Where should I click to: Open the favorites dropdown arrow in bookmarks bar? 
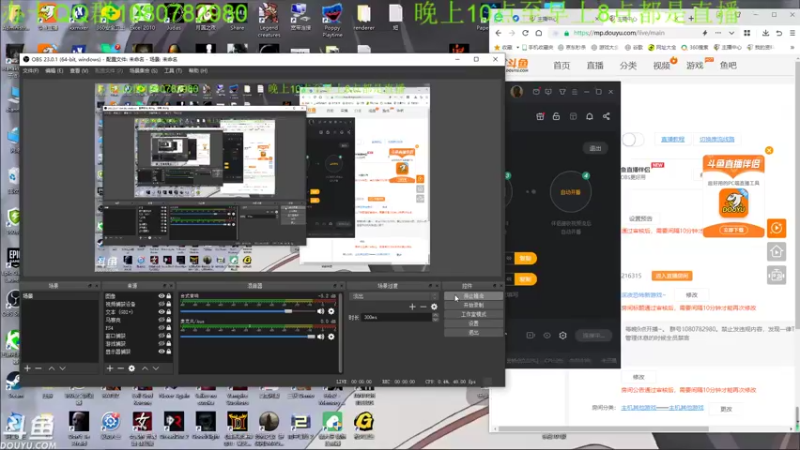(x=517, y=47)
